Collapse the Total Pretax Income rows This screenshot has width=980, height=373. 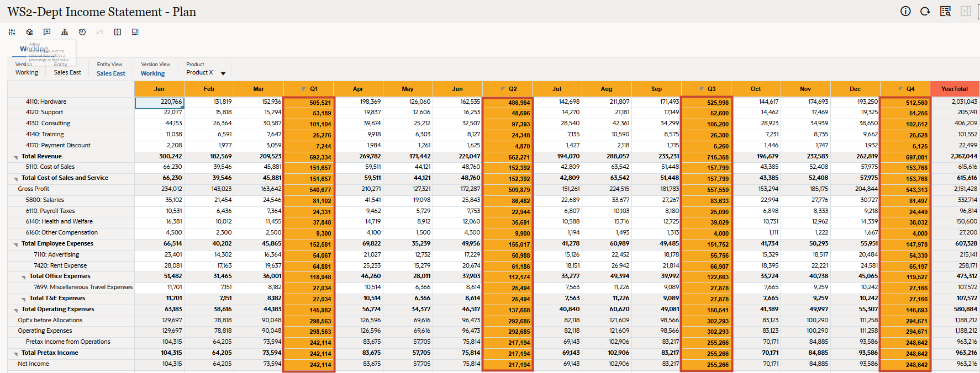16,354
